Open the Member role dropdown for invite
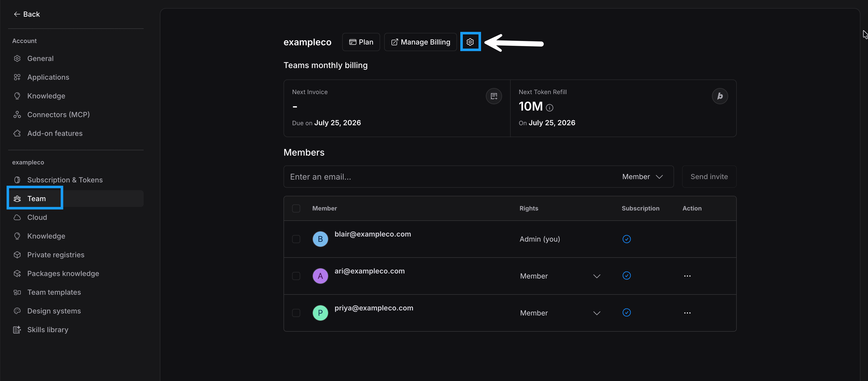The width and height of the screenshot is (868, 381). tap(643, 177)
